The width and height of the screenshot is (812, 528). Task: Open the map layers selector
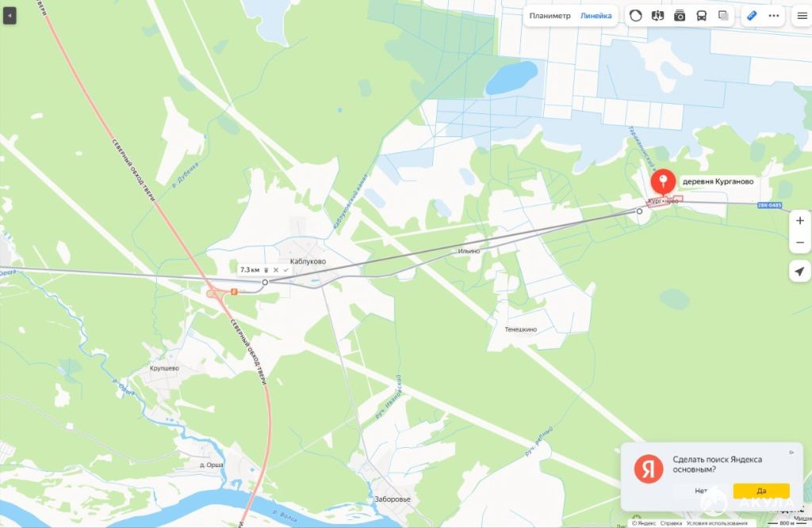click(723, 16)
